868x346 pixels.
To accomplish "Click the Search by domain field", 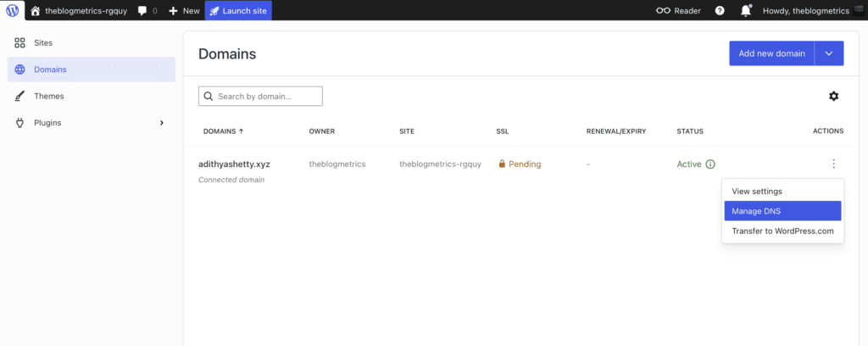I will point(260,96).
